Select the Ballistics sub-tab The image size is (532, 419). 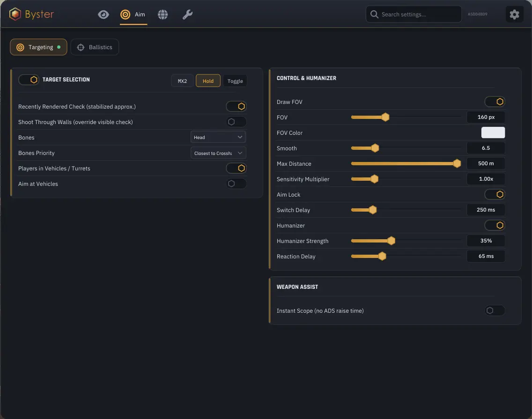(95, 47)
